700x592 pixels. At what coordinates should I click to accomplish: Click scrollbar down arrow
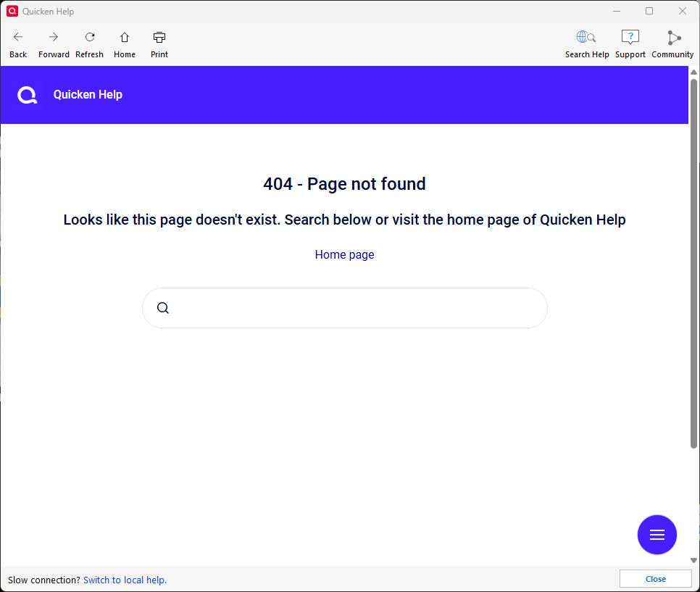(x=693, y=560)
